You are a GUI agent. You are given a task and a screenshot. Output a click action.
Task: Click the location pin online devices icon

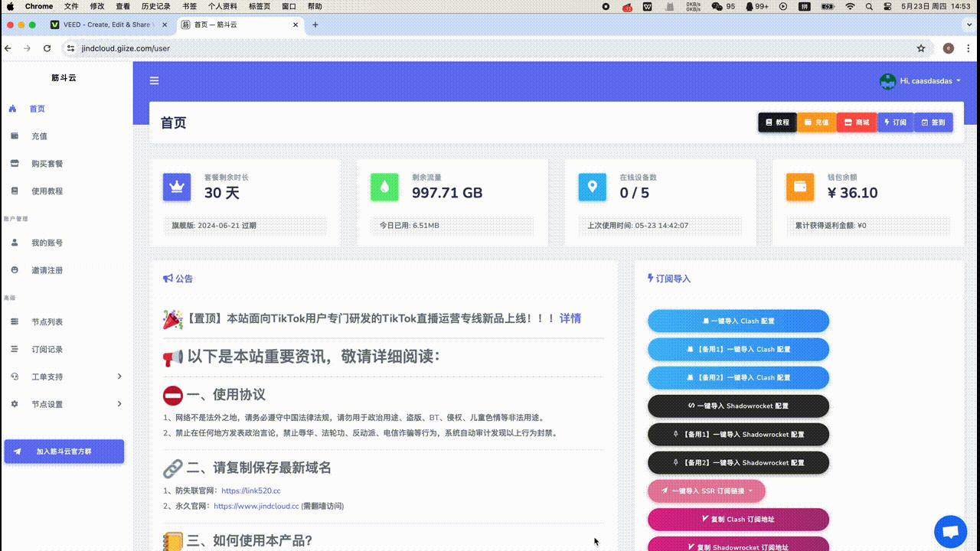(x=592, y=187)
